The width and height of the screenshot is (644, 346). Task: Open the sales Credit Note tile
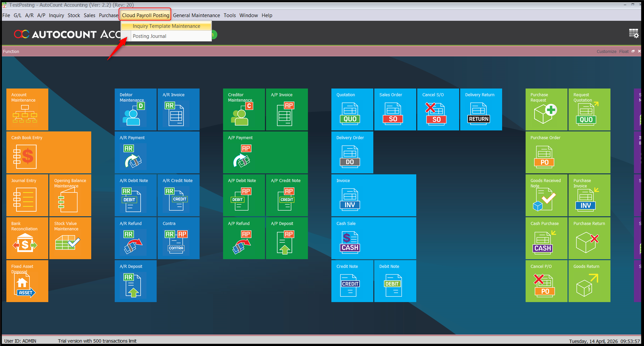[x=352, y=281]
